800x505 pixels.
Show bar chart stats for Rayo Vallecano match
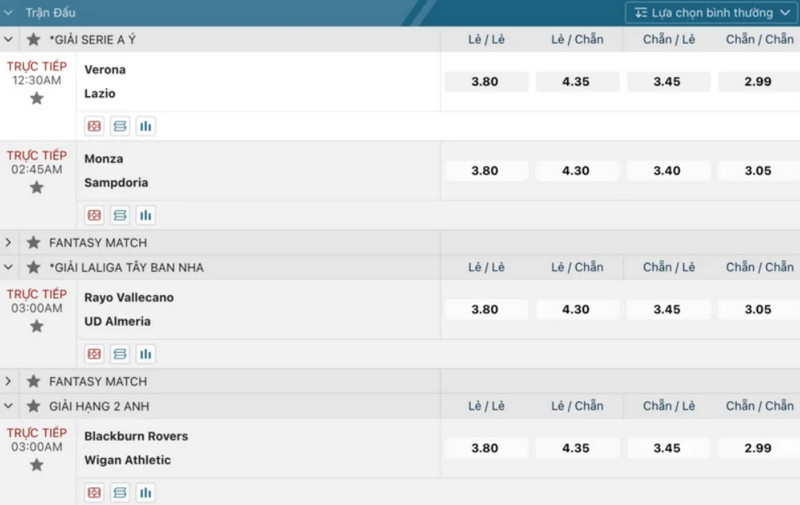[146, 354]
